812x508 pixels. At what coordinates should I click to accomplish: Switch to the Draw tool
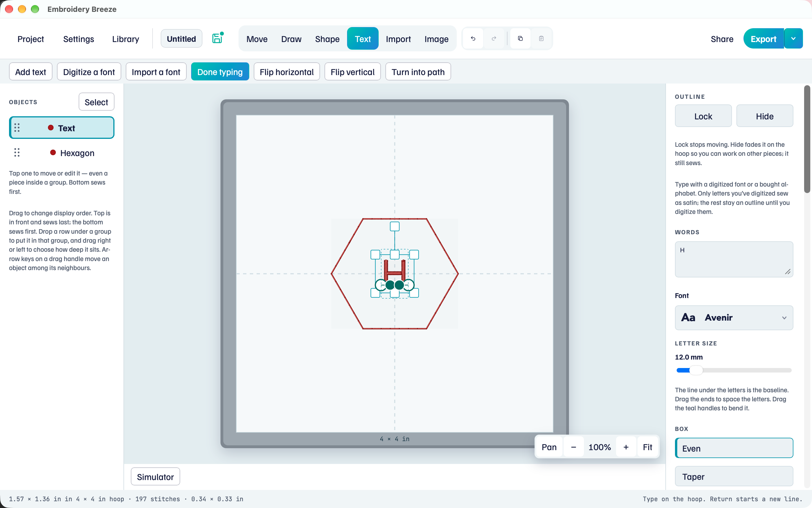point(291,39)
